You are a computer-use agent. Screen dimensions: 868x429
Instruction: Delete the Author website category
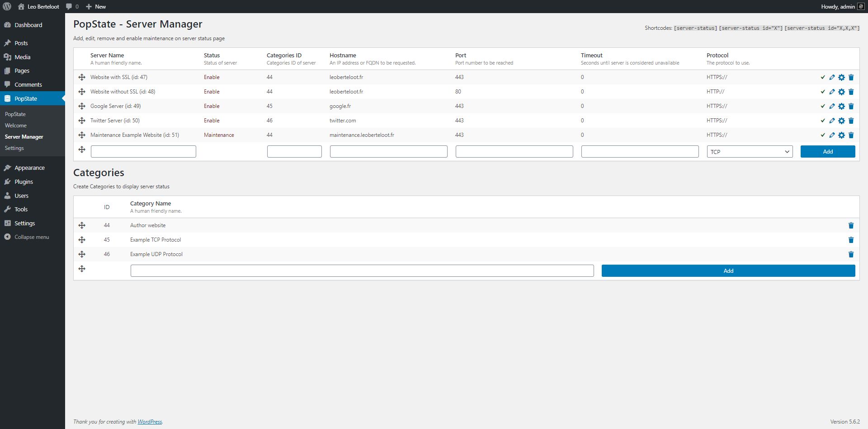[851, 225]
